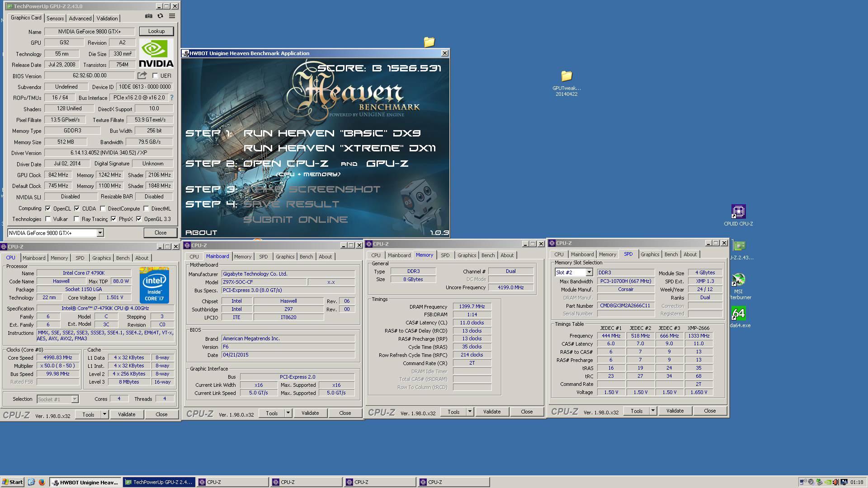Click Validate in CPU-Z CPU window

coord(127,414)
